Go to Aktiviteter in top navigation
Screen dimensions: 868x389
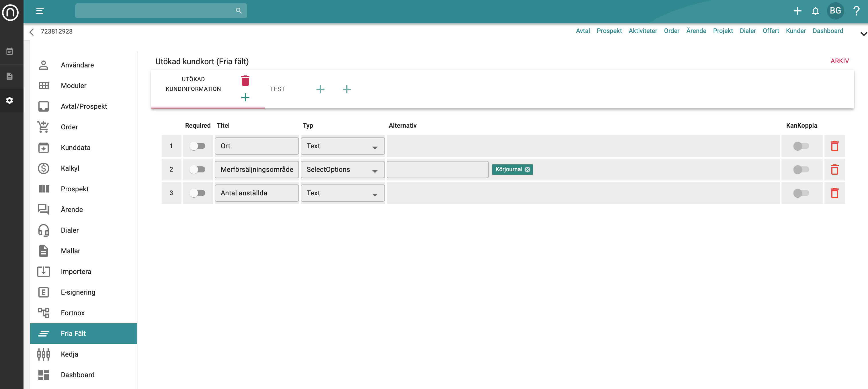[643, 31]
